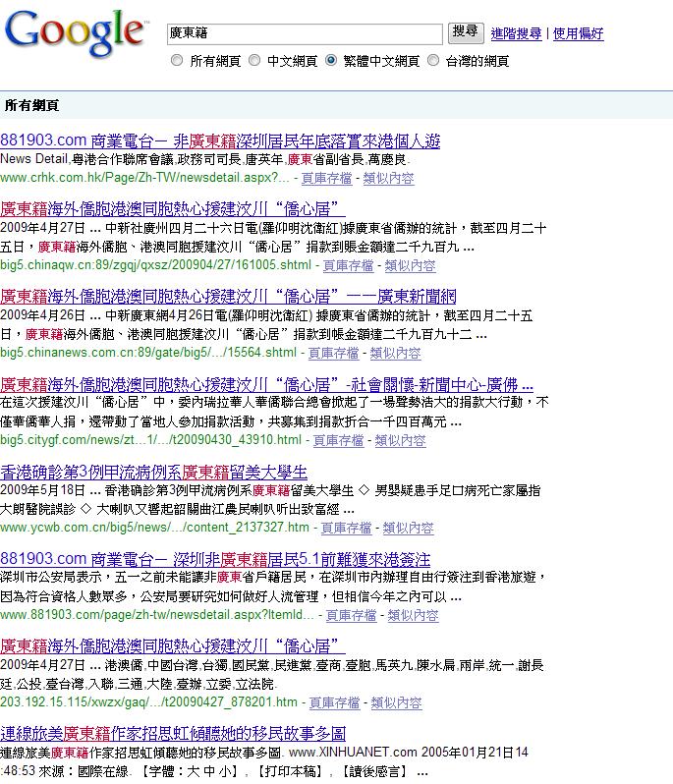Screen dimensions: 673x784
Task: Click snippet starting 在這次援建汶川
Action: click(274, 412)
